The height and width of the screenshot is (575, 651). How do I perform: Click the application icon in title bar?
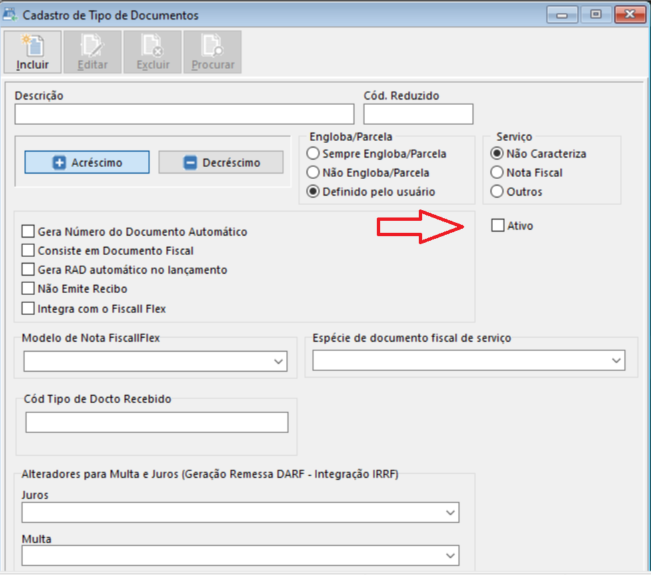[x=10, y=15]
